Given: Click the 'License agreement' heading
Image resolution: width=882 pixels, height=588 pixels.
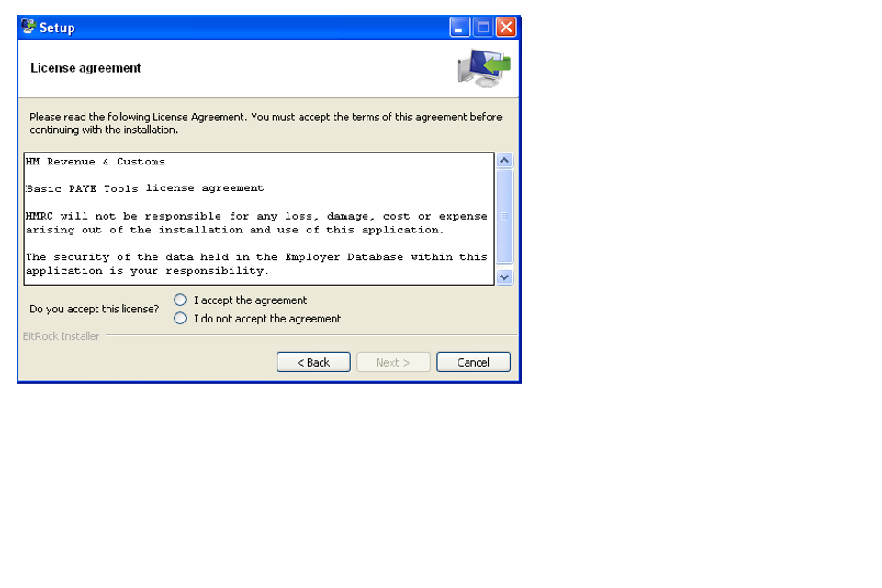Looking at the screenshot, I should coord(85,68).
